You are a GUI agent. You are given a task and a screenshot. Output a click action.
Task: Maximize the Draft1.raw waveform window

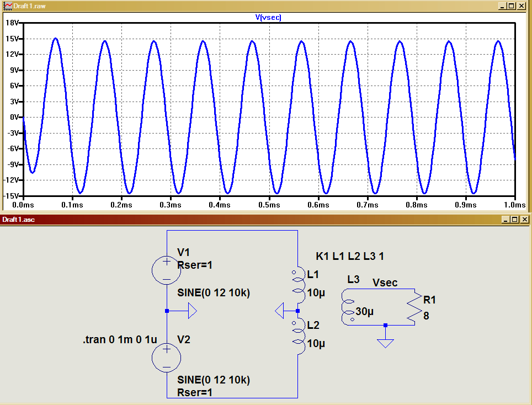(x=512, y=6)
